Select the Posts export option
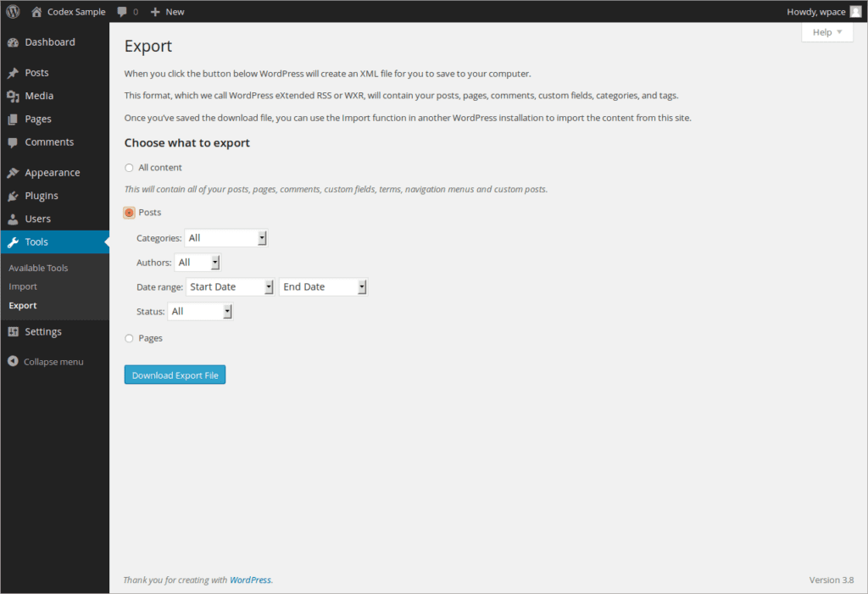Screen dimensions: 868x594 [x=129, y=213]
